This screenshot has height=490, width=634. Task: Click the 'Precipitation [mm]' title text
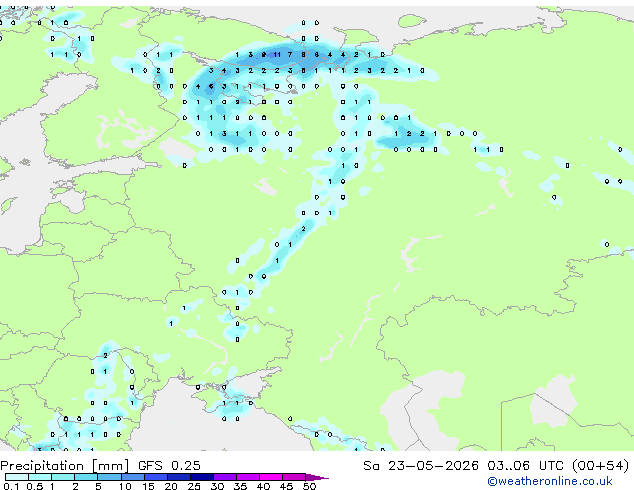[x=65, y=466]
